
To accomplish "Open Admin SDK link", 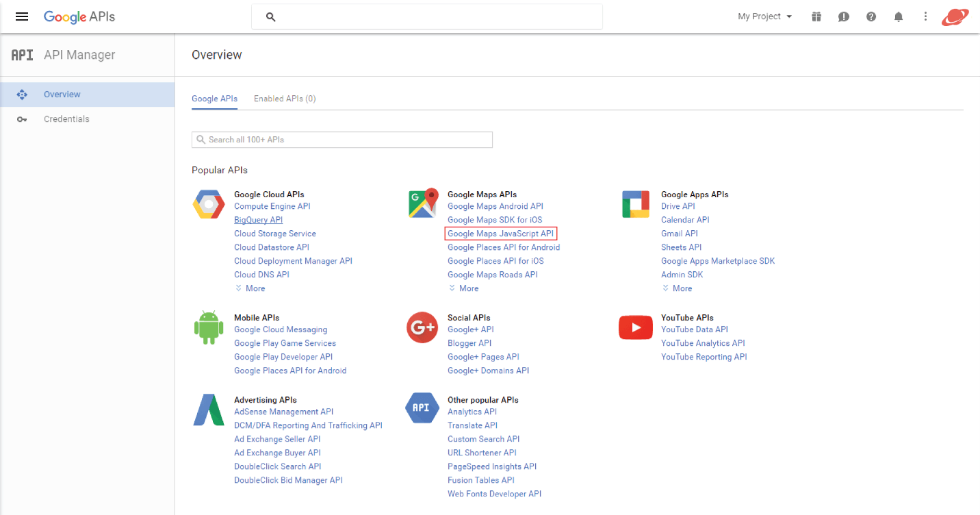I will coord(682,275).
